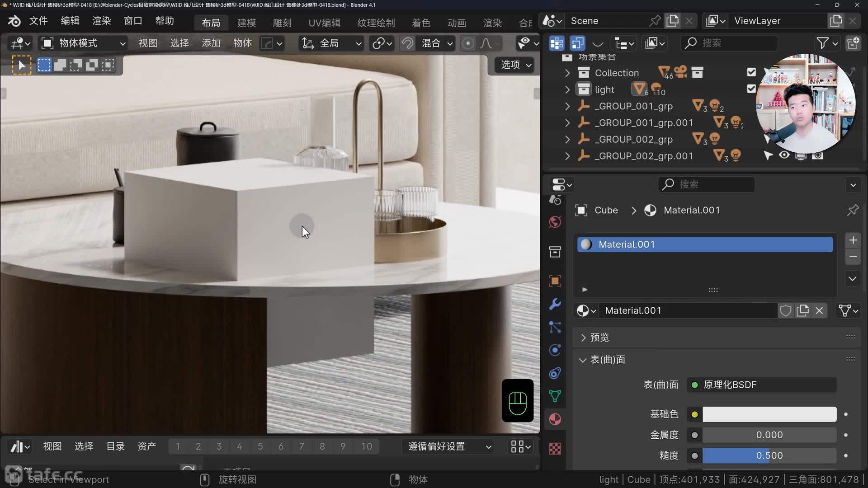Open the 文件 menu

pos(38,21)
